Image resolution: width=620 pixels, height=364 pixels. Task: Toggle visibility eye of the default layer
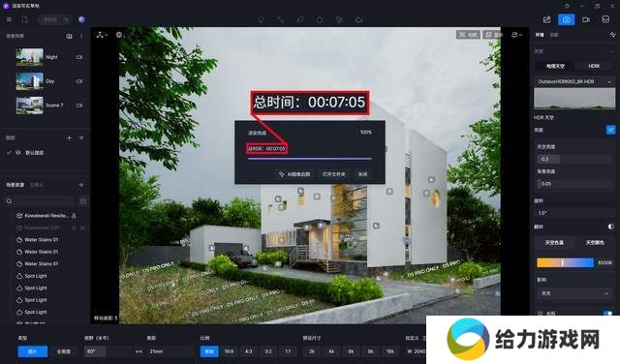coord(17,153)
